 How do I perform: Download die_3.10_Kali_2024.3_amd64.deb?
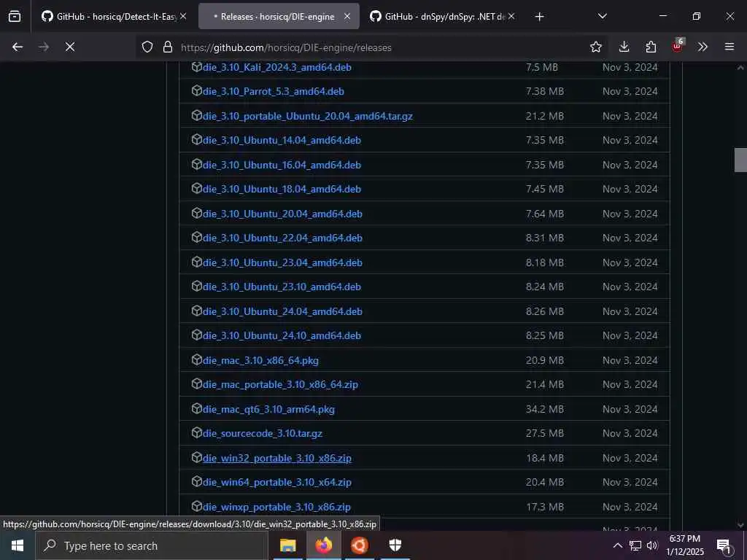(x=276, y=67)
